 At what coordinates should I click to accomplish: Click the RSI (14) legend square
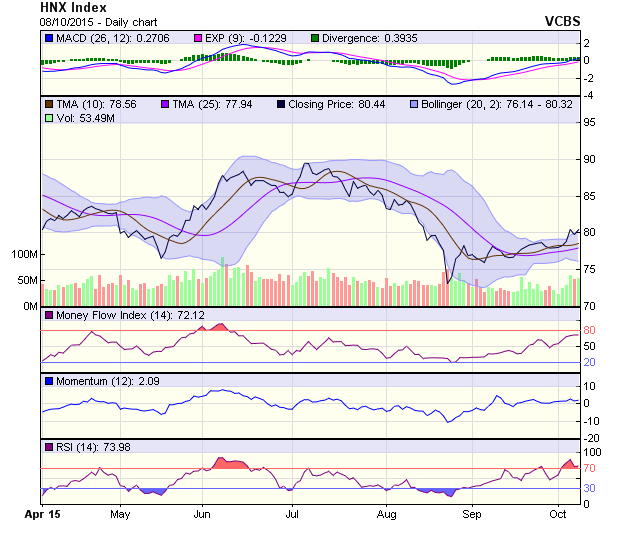point(49,446)
